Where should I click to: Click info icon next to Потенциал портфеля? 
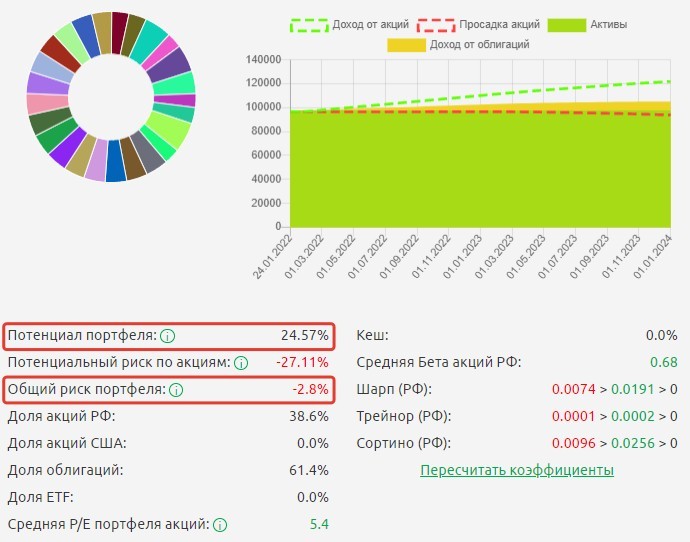pos(168,336)
